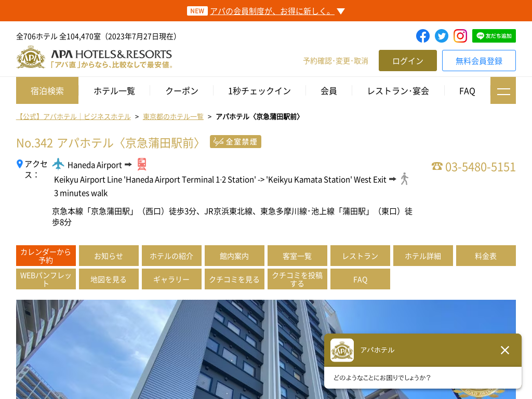Image resolution: width=532 pixels, height=399 pixels.
Task: Click the '3 minutes walk' text
Action: tap(81, 193)
